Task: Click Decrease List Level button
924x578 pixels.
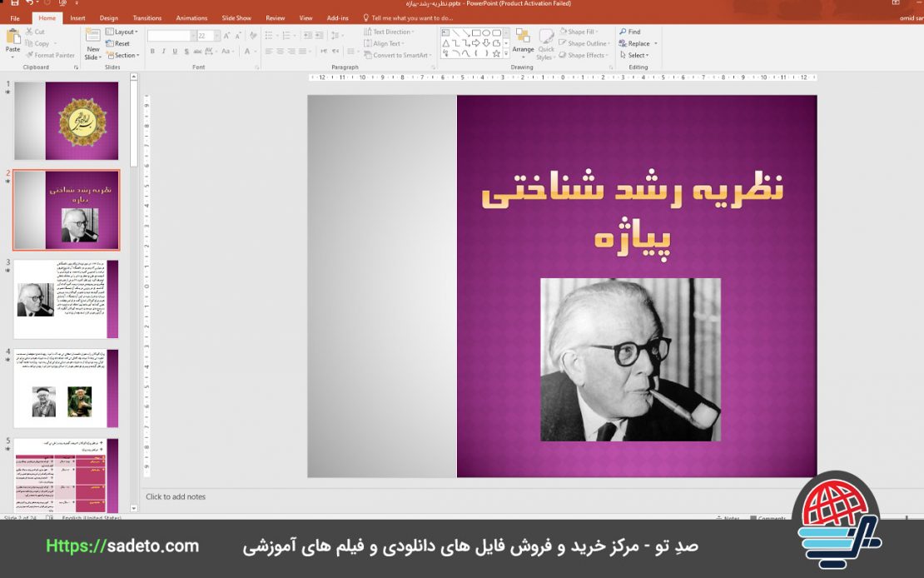Action: tap(308, 36)
